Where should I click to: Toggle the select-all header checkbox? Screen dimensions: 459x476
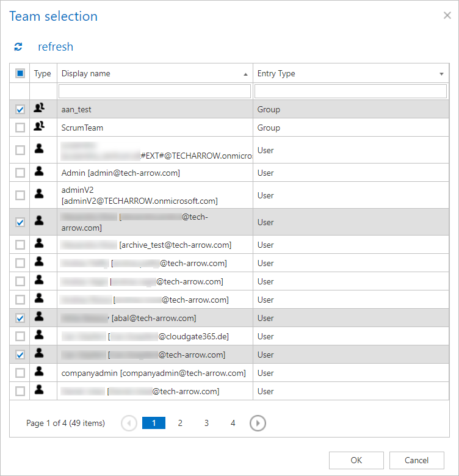[20, 73]
